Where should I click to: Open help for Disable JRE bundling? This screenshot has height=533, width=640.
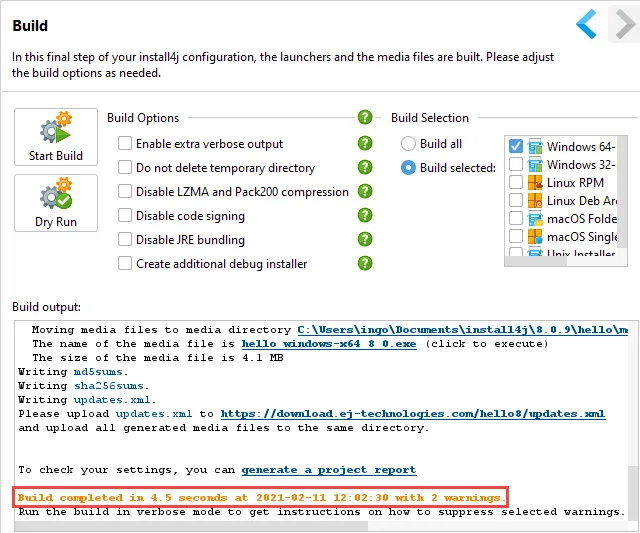365,240
